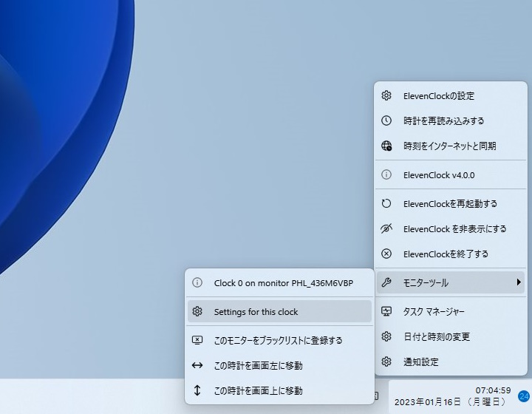Open タスク マネージャー from the menu
The image size is (532, 414).
[x=451, y=311]
